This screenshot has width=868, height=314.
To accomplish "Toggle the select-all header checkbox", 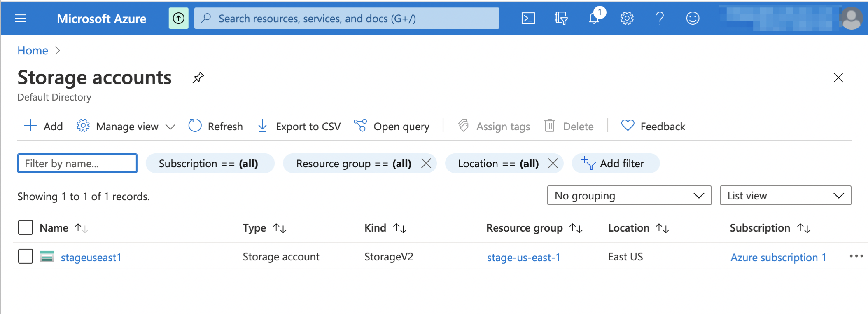I will click(x=26, y=227).
